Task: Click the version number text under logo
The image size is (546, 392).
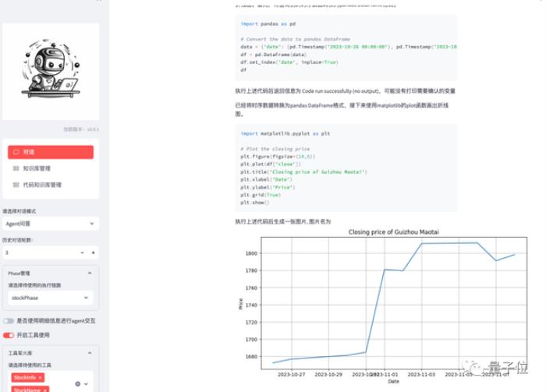Action: click(81, 129)
